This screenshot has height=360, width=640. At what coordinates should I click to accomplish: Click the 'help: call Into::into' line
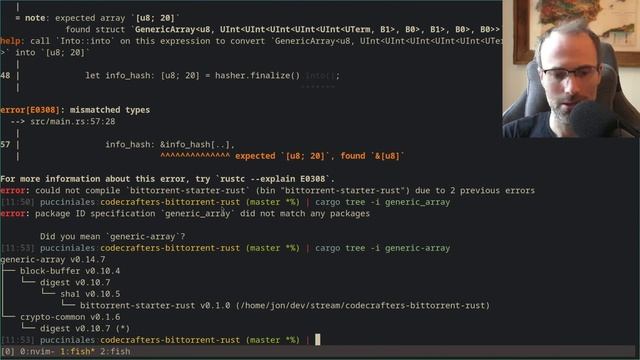click(251, 41)
